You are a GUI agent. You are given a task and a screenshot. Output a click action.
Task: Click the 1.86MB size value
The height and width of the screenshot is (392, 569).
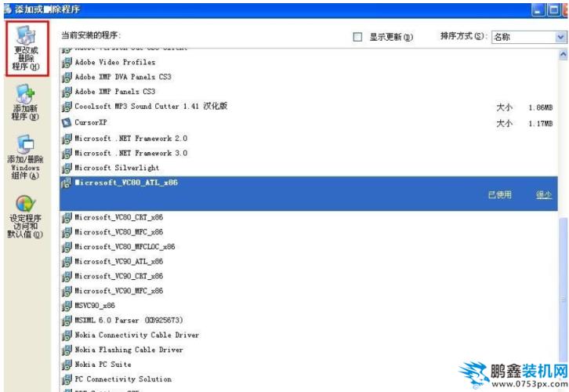pos(541,107)
